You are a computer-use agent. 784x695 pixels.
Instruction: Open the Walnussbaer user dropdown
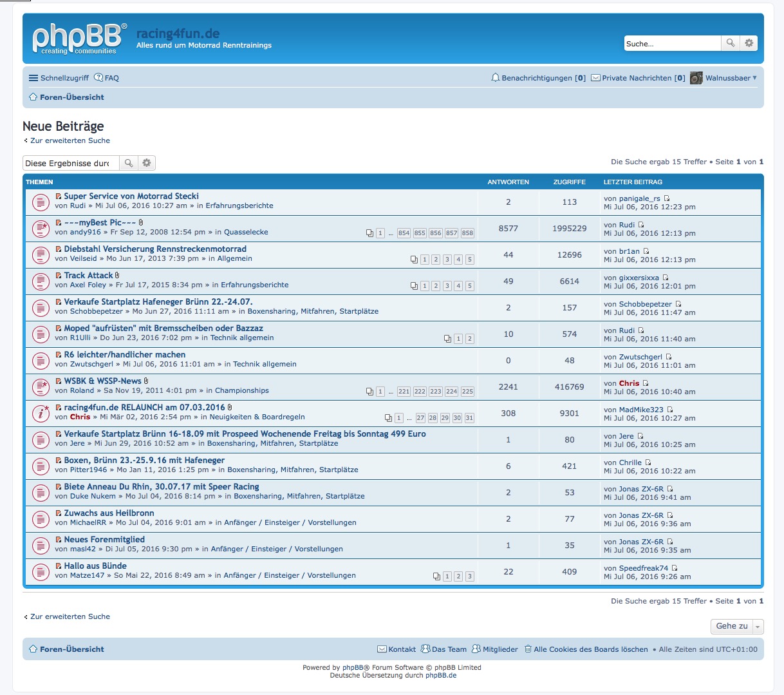(731, 78)
